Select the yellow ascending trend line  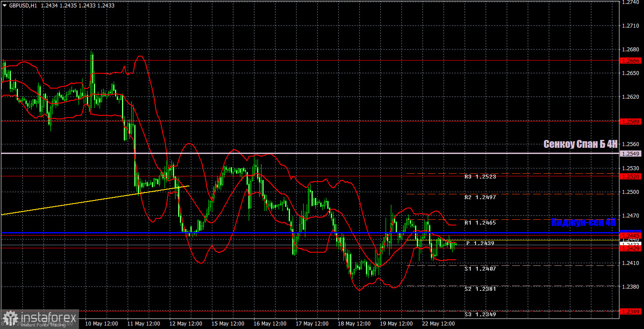(x=95, y=200)
